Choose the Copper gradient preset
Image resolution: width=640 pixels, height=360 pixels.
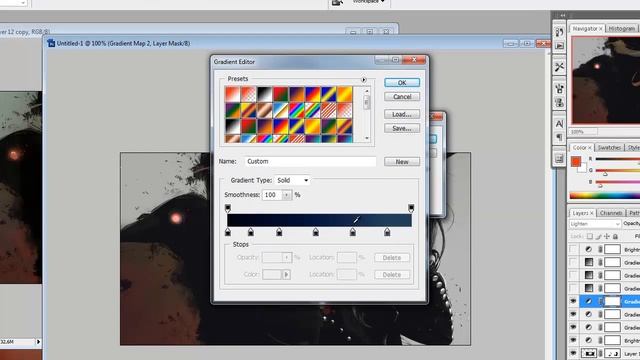pyautogui.click(x=264, y=110)
